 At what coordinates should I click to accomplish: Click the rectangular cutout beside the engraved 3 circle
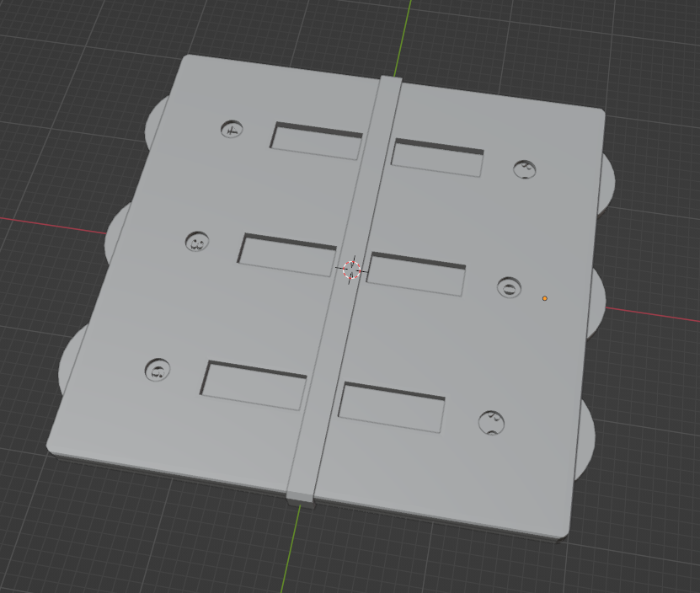[x=286, y=254]
